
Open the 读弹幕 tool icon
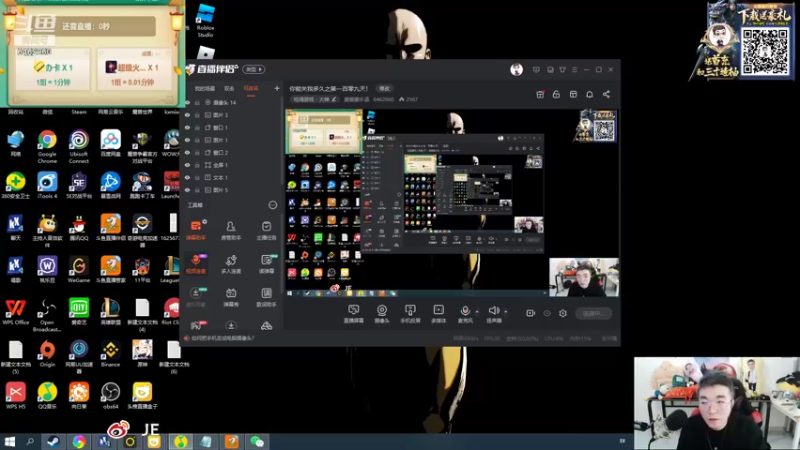(x=266, y=264)
